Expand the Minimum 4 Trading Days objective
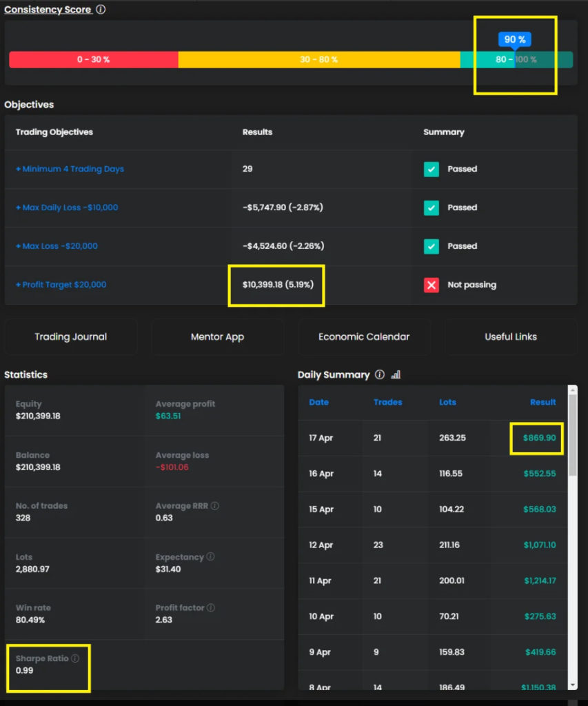Screen dimensions: 588x706 click(x=70, y=169)
